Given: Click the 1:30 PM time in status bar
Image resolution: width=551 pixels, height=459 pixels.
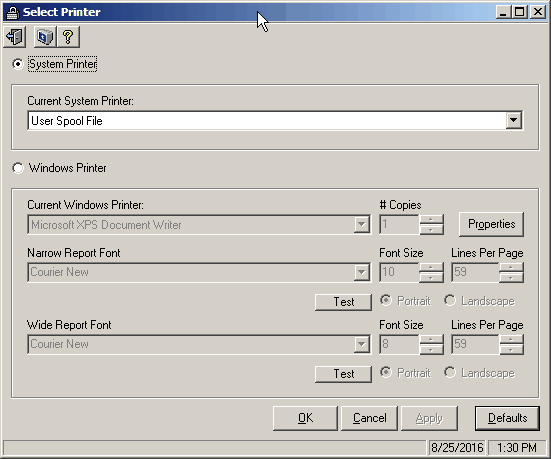Looking at the screenshot, I should point(517,448).
